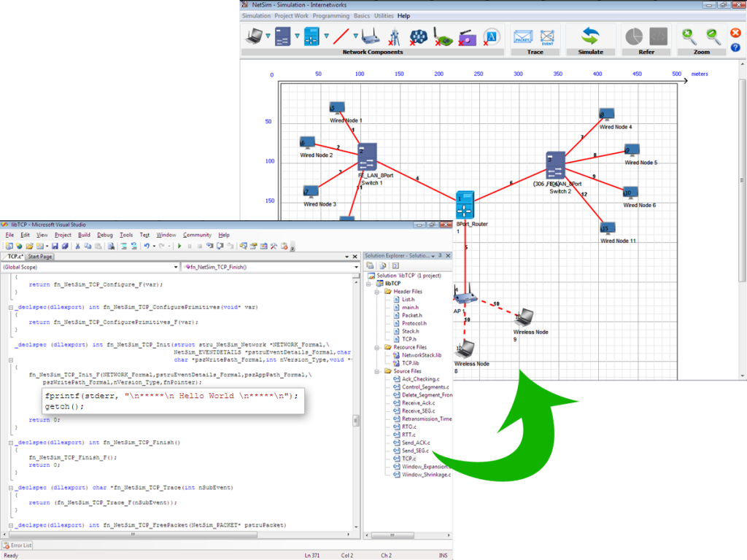
Task: Open the pie chart Refer icon
Action: pyautogui.click(x=634, y=36)
